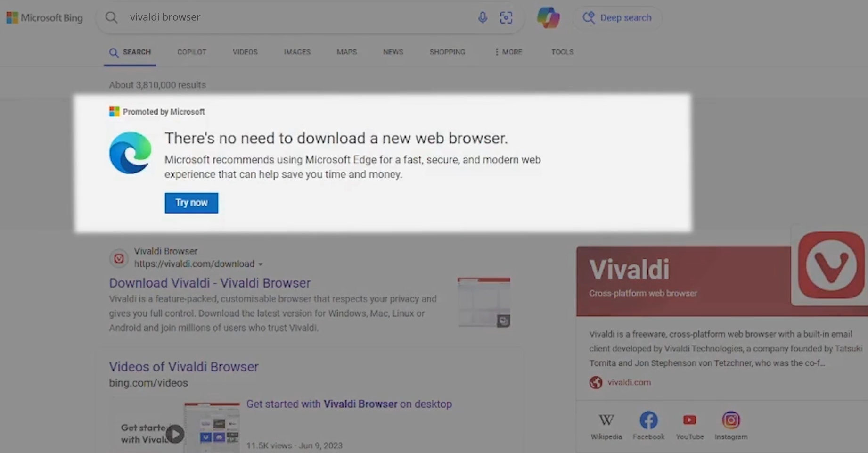Click the magnifier search icon in search box

[112, 18]
